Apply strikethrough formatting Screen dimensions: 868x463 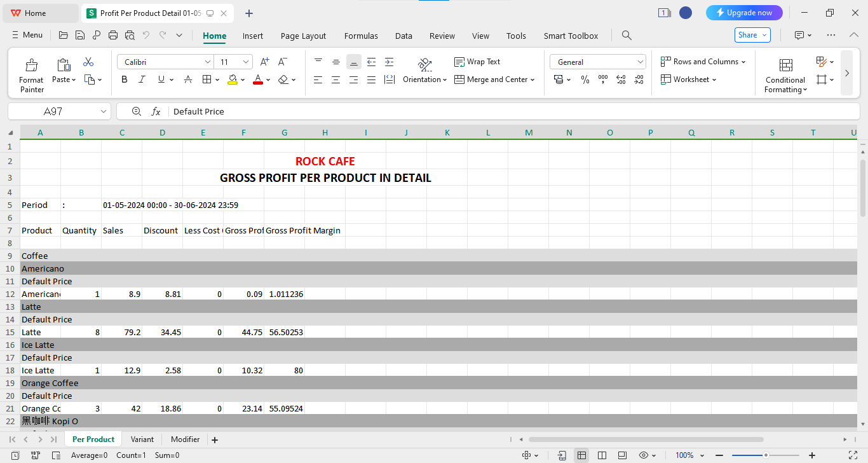click(188, 79)
